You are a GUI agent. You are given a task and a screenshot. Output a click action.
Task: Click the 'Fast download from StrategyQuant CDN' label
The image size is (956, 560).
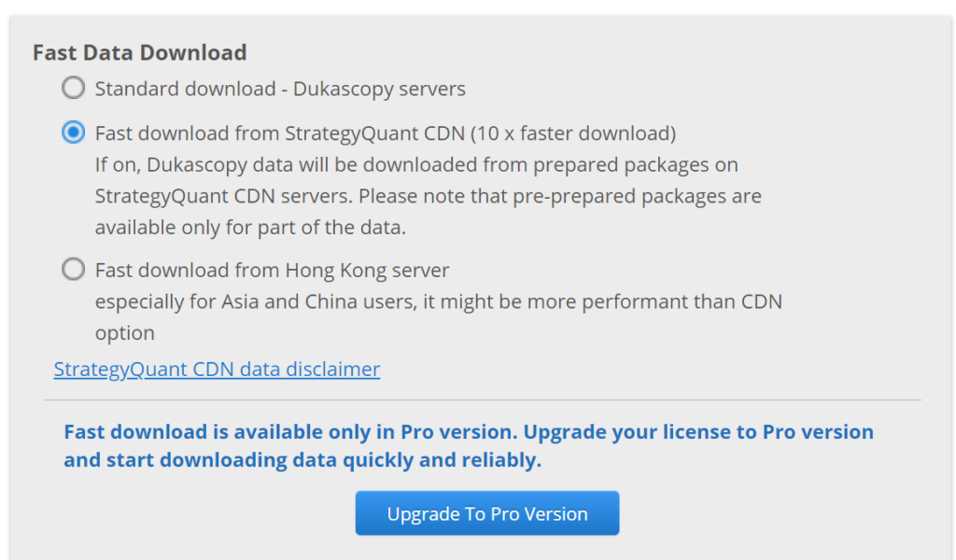(x=280, y=133)
